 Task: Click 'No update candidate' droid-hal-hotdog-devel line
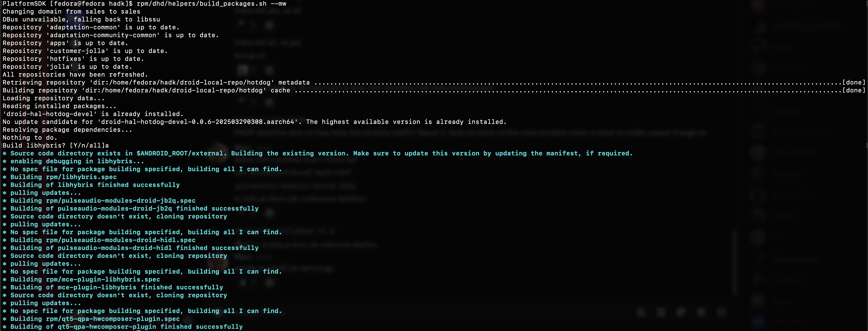click(x=254, y=122)
